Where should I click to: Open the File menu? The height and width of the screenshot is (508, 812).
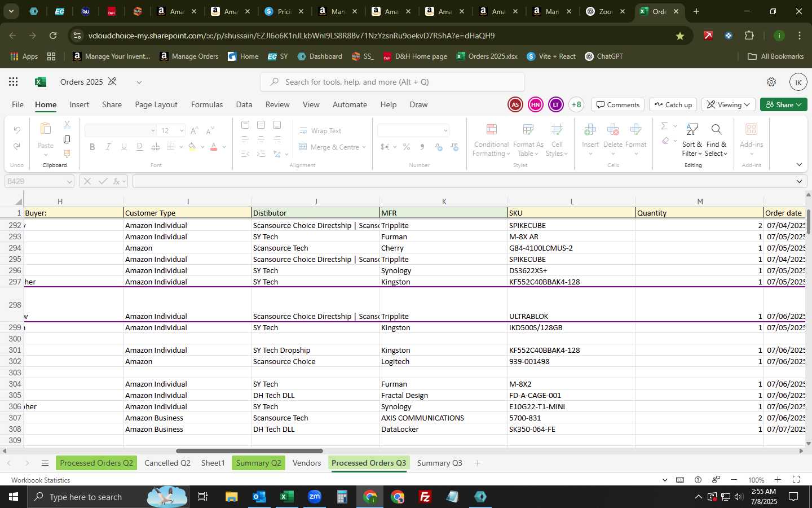pyautogui.click(x=18, y=104)
